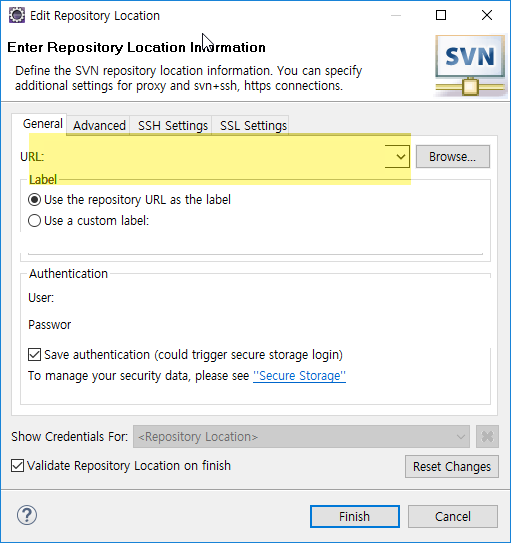Open the Secure Storage link

(x=299, y=376)
